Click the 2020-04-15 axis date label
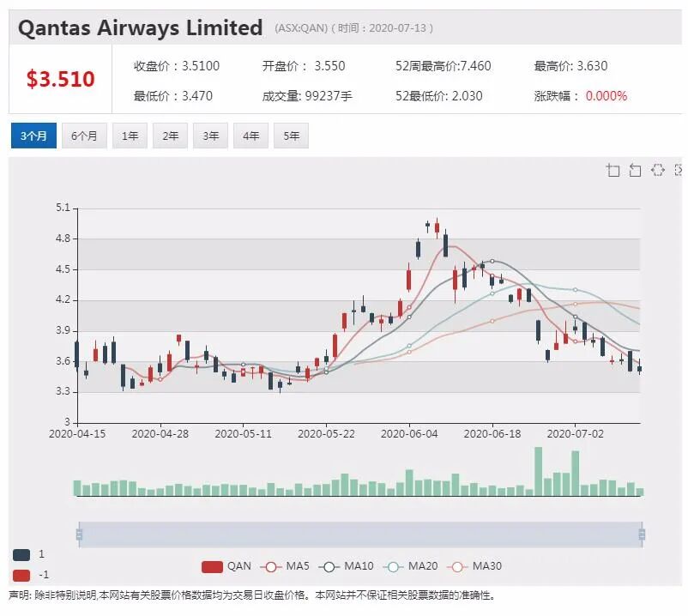This screenshot has height=616, width=688. pyautogui.click(x=77, y=434)
